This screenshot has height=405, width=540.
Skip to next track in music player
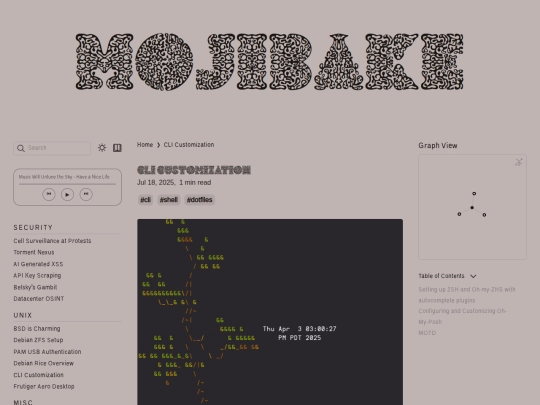(x=86, y=194)
